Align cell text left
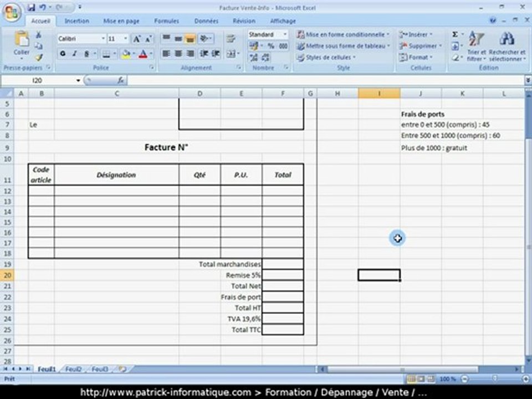 [166, 54]
